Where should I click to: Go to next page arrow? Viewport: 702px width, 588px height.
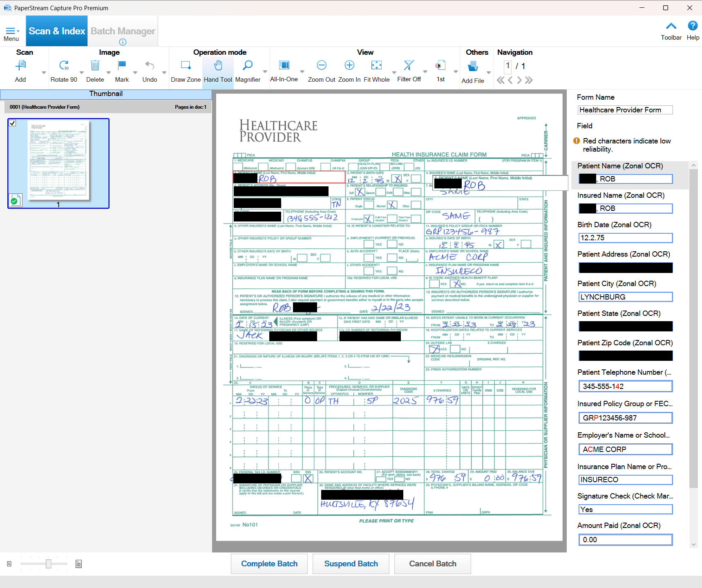click(x=519, y=80)
